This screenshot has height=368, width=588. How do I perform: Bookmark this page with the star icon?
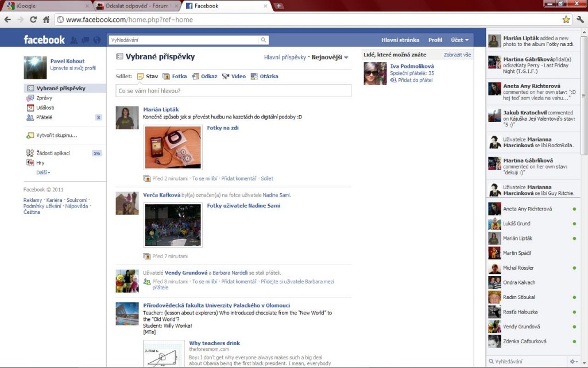(x=566, y=20)
